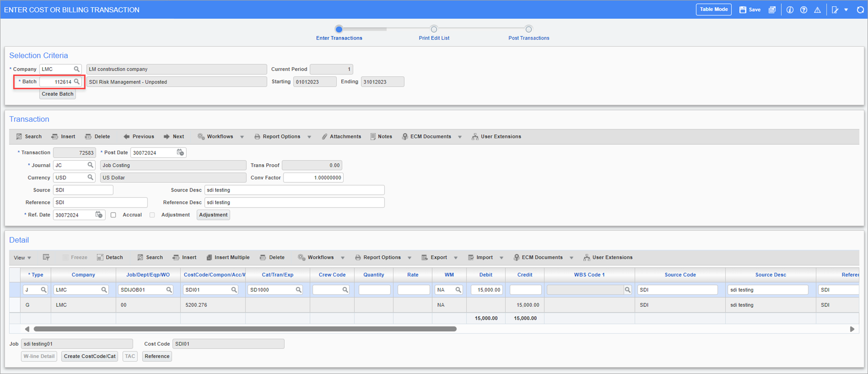Click the warning triangle icon in header
The width and height of the screenshot is (868, 374).
click(x=817, y=10)
